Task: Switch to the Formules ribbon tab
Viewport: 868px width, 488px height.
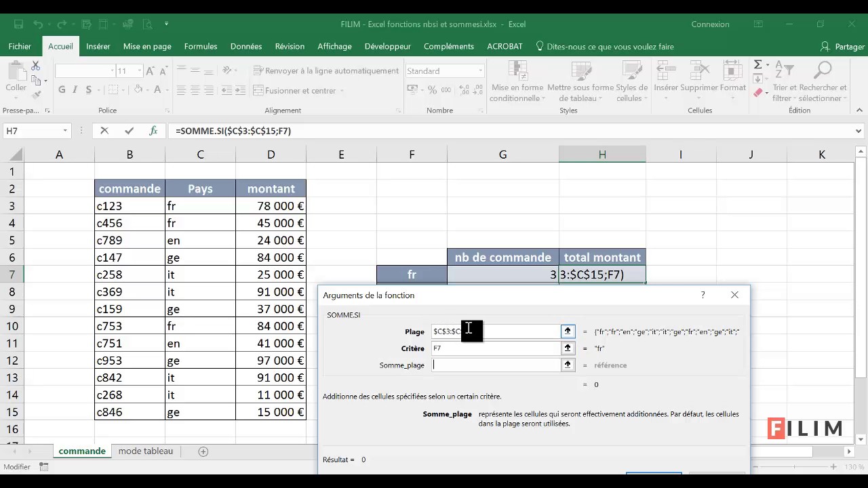Action: pos(201,47)
